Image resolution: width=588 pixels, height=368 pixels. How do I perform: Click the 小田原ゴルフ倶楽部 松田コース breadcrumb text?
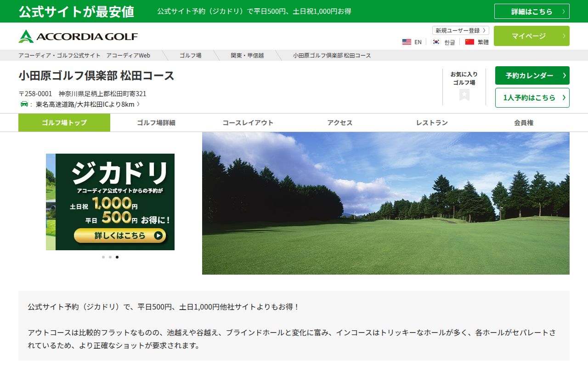click(332, 55)
